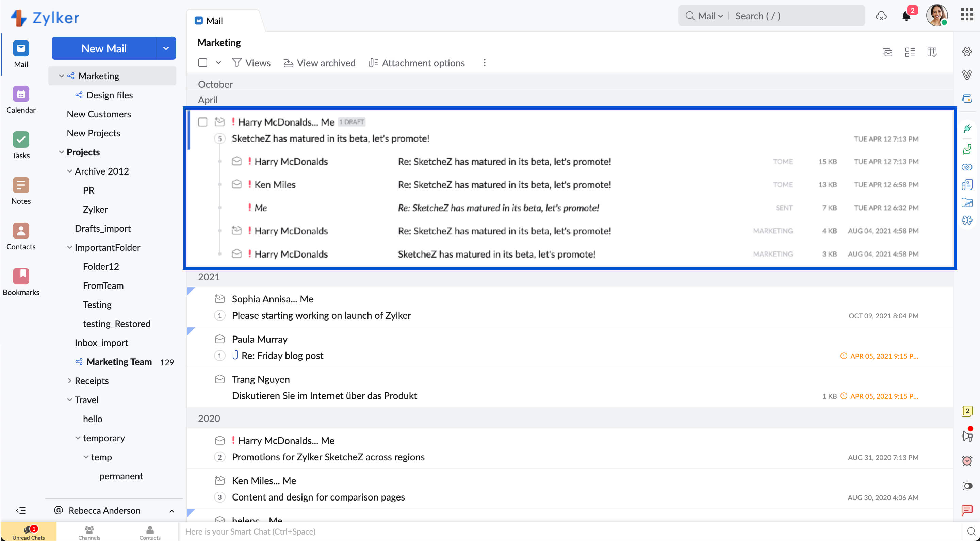Toggle the day/night theme icon
Screen dimensions: 980x541
(x=967, y=486)
